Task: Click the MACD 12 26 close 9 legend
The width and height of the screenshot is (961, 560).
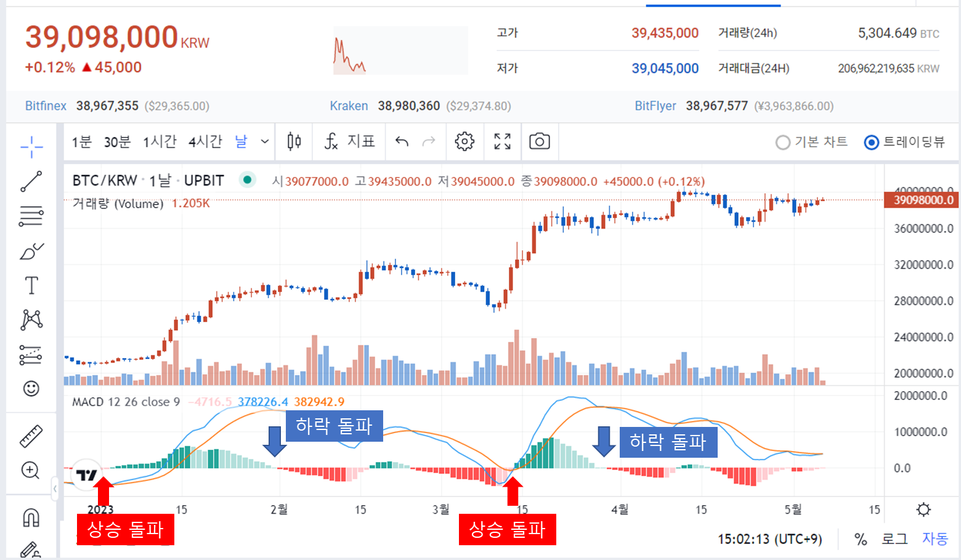Action: (x=126, y=402)
